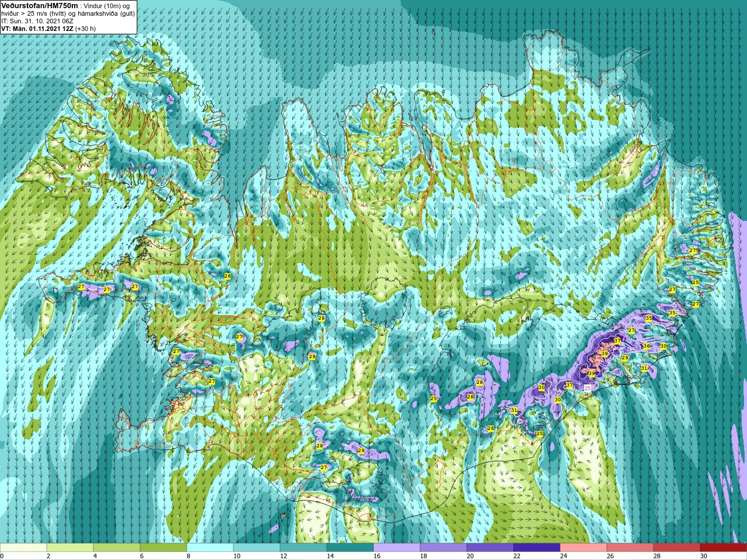The width and height of the screenshot is (747, 560).
Task: Select the 'VT: Mán. 01.11.2021 12Z (+30 h)' line
Action: 48,28
